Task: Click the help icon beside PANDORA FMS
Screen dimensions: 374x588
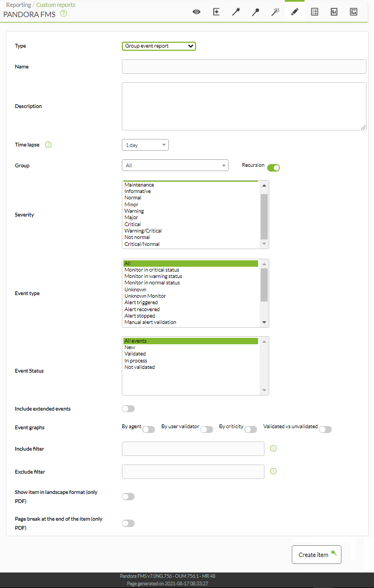Action: 64,13
